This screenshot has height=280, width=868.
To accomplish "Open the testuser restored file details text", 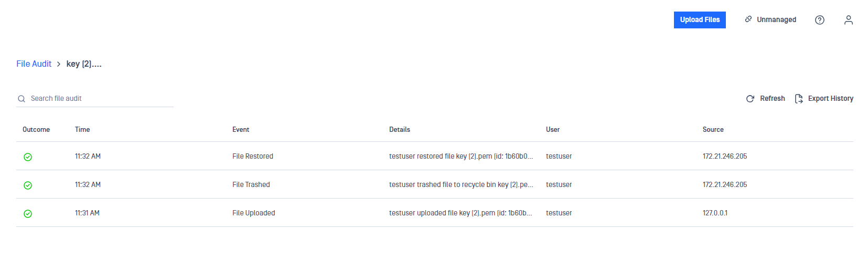I will pos(461,156).
